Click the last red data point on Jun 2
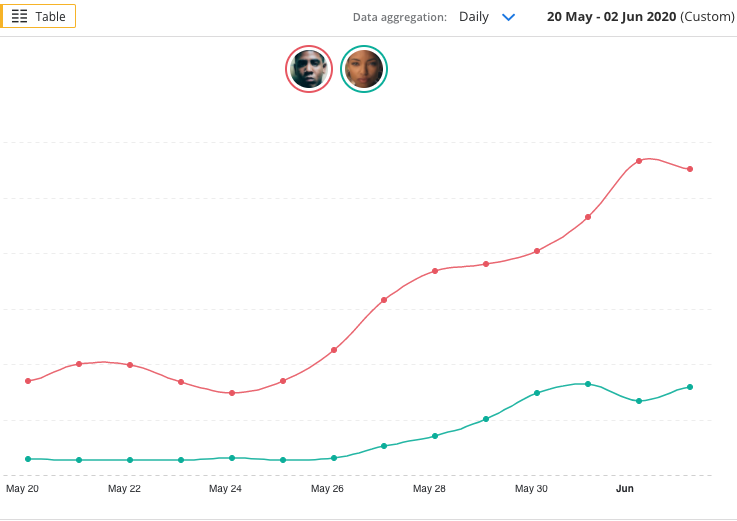 (x=690, y=169)
